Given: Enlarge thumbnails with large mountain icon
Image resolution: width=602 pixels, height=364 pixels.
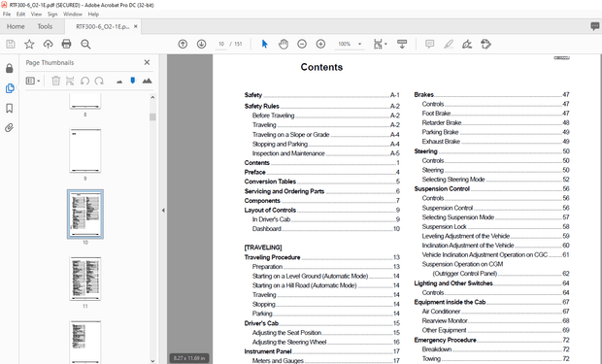Looking at the screenshot, I should (x=147, y=81).
